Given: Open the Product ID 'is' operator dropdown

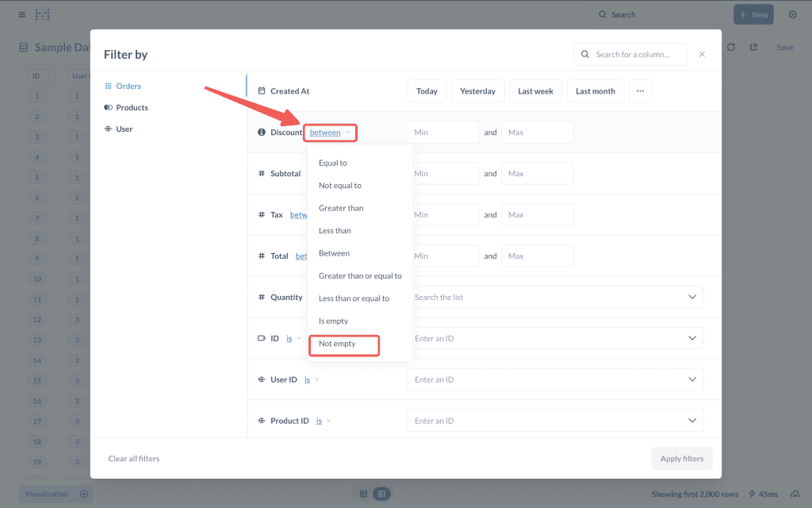Looking at the screenshot, I should 323,421.
